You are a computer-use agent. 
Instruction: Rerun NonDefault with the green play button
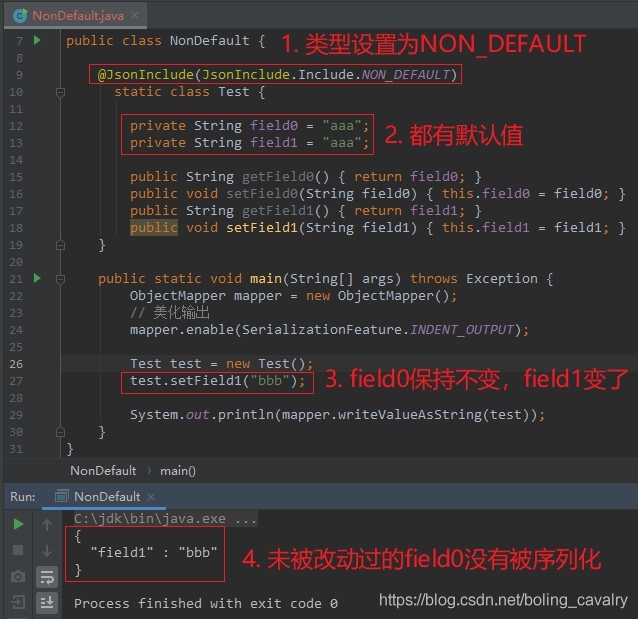tap(18, 524)
